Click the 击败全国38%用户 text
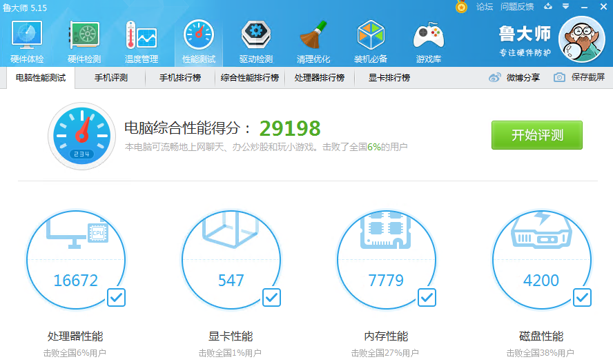This screenshot has width=613, height=364. click(x=541, y=353)
